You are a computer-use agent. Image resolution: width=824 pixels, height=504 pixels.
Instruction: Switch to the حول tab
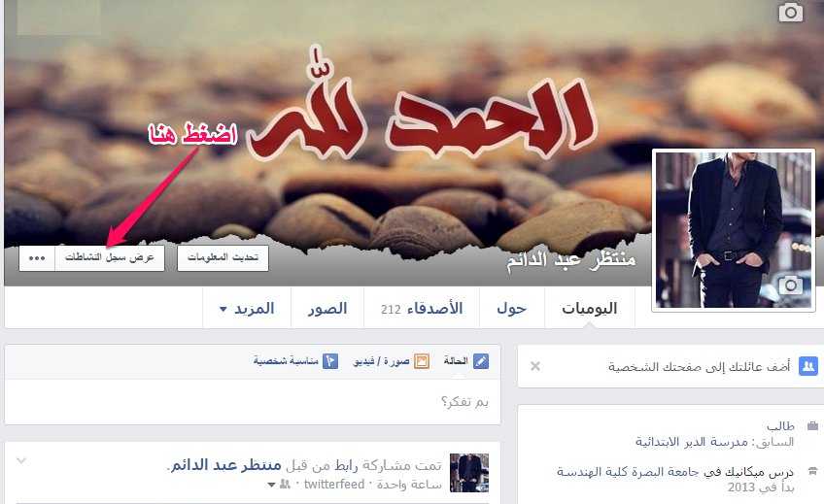click(x=512, y=308)
